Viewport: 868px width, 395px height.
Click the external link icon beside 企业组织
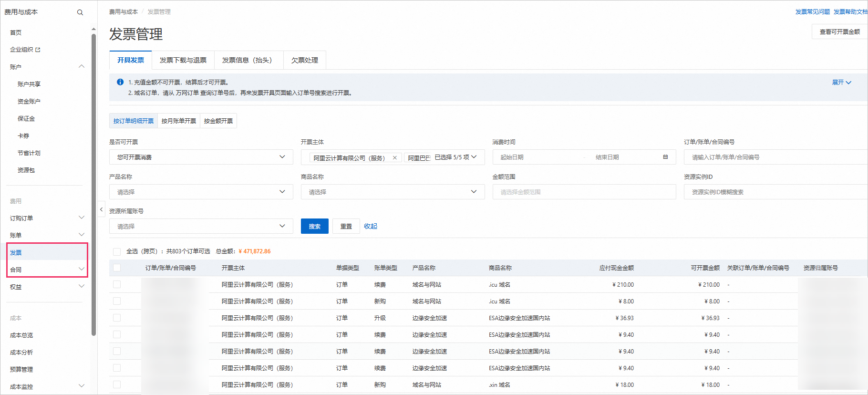(x=38, y=50)
